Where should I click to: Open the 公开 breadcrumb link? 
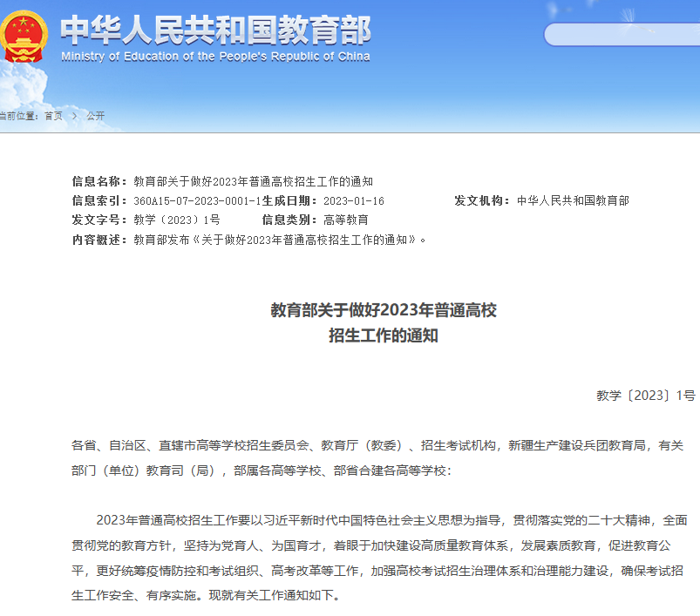tap(96, 116)
